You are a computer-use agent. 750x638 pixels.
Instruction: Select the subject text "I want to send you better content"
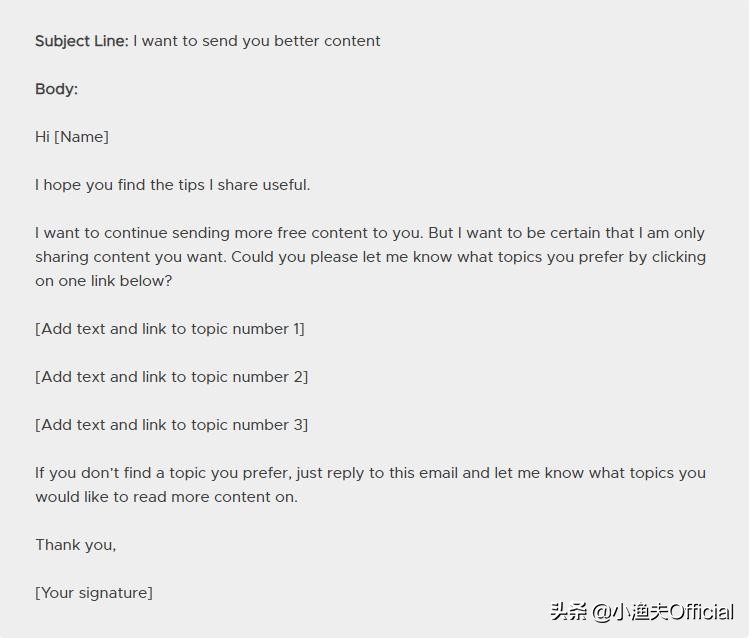coord(257,41)
